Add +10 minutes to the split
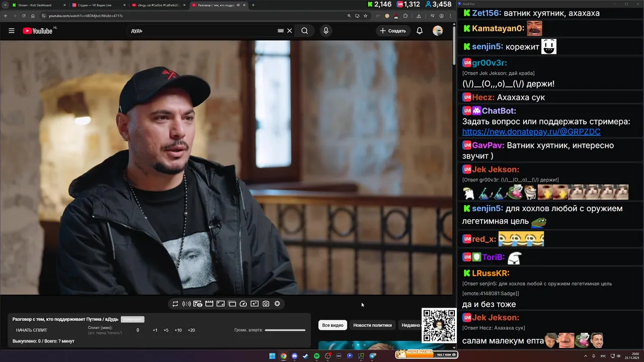Screen dimensions: 644x362 pyautogui.click(x=178, y=330)
